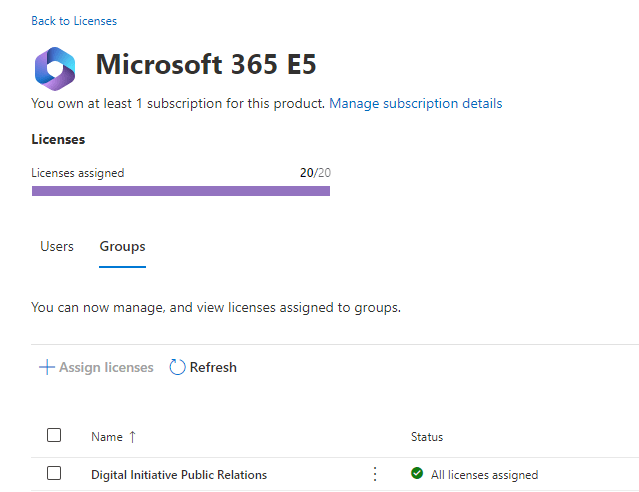Click the 20/20 license count
639x492 pixels.
tap(315, 173)
